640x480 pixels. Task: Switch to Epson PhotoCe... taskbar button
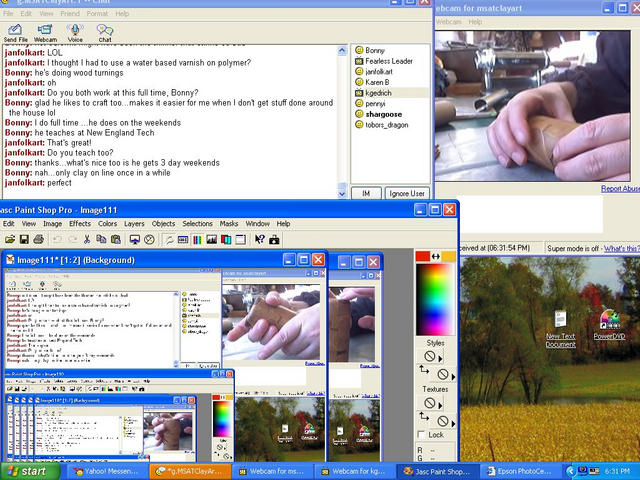pyautogui.click(x=520, y=471)
